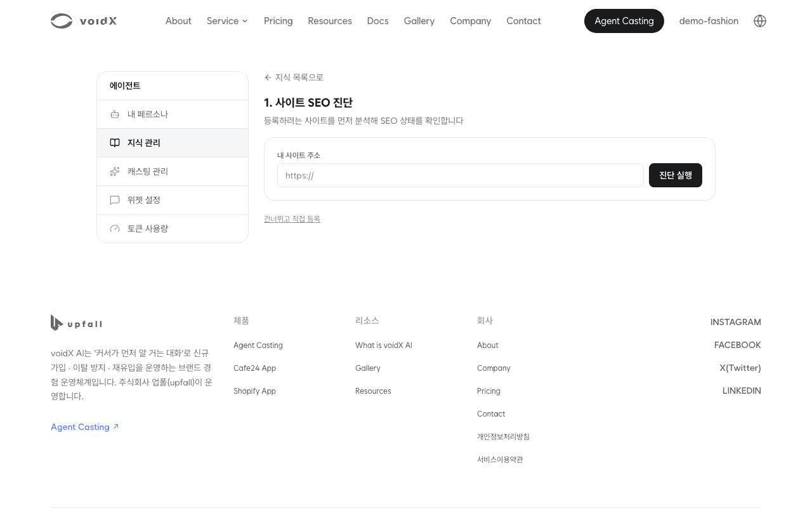Go back via 지식 목록으로 link
812x508 pixels.
click(x=294, y=77)
